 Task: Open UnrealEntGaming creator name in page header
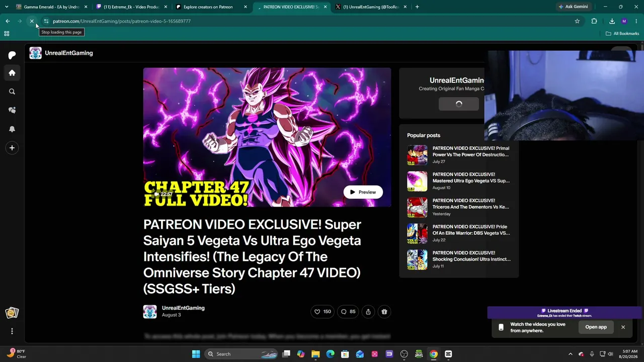69,53
